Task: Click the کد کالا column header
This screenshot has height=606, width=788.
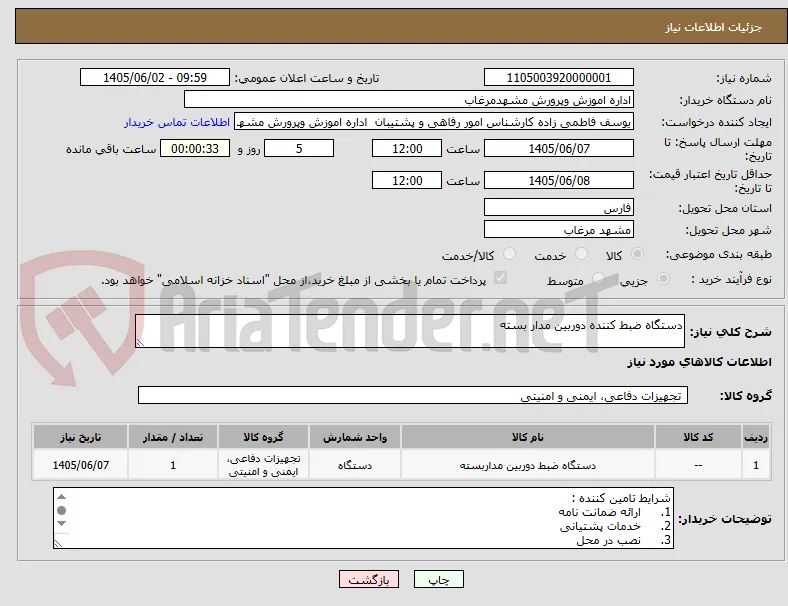Action: (698, 437)
